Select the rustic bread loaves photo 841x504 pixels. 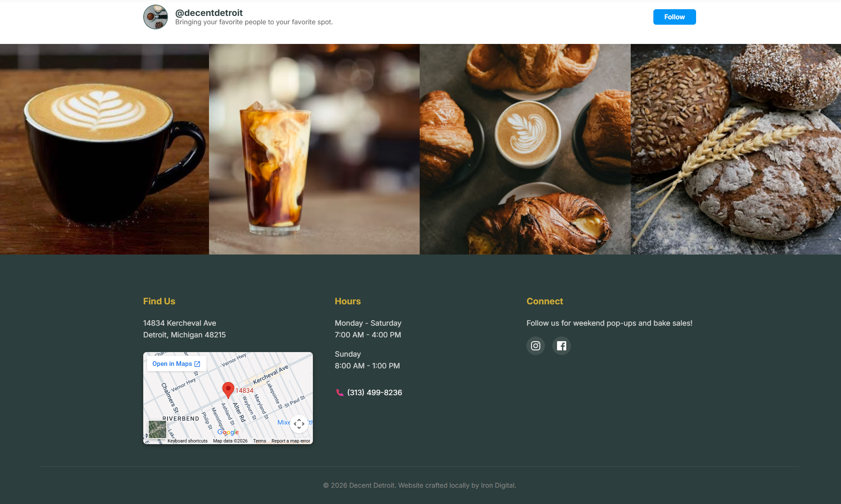(x=735, y=149)
